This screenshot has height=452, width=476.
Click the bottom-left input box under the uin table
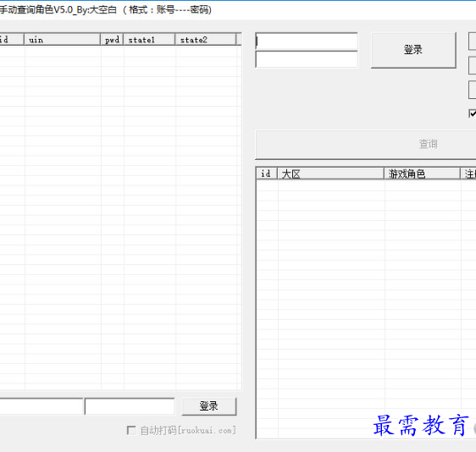pos(41,406)
